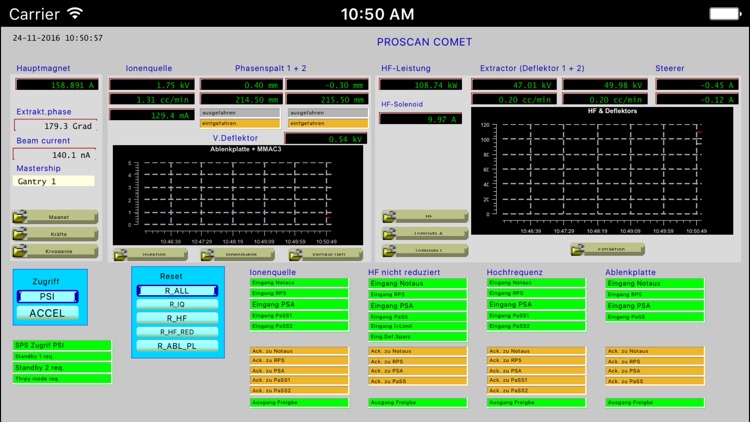This screenshot has height=422, width=750.
Task: Click Eing.Def.Spare indicator
Action: pos(418,337)
